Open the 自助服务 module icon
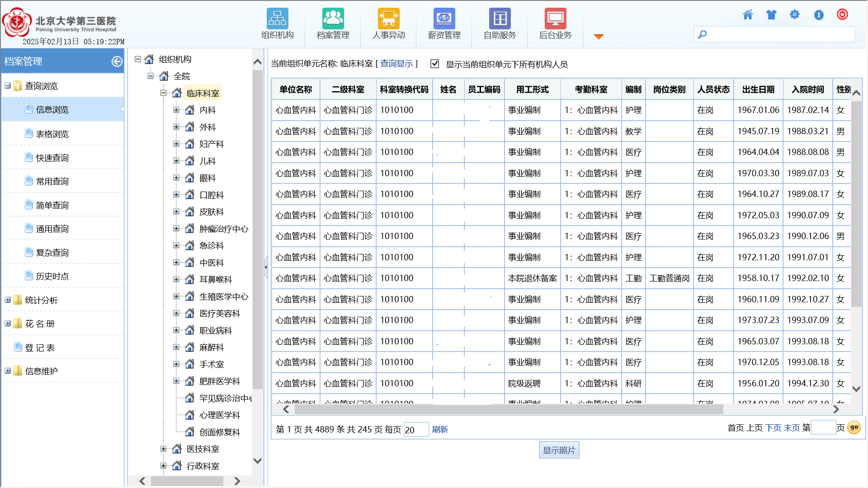Viewport: 868px width, 488px height. pos(500,19)
